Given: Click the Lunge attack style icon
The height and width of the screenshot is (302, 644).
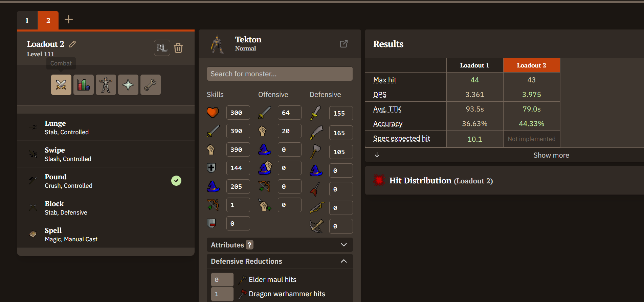Looking at the screenshot, I should (x=33, y=127).
